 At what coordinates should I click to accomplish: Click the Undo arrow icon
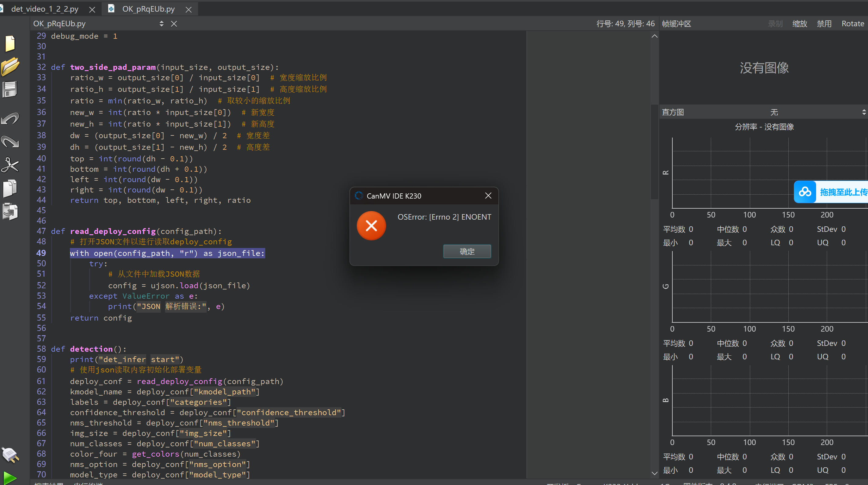pyautogui.click(x=10, y=119)
